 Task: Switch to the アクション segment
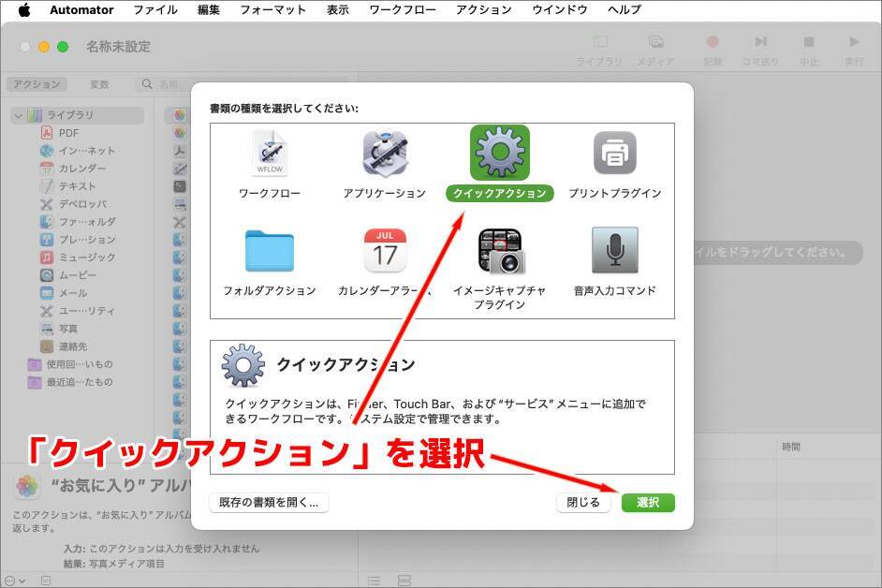[37, 84]
